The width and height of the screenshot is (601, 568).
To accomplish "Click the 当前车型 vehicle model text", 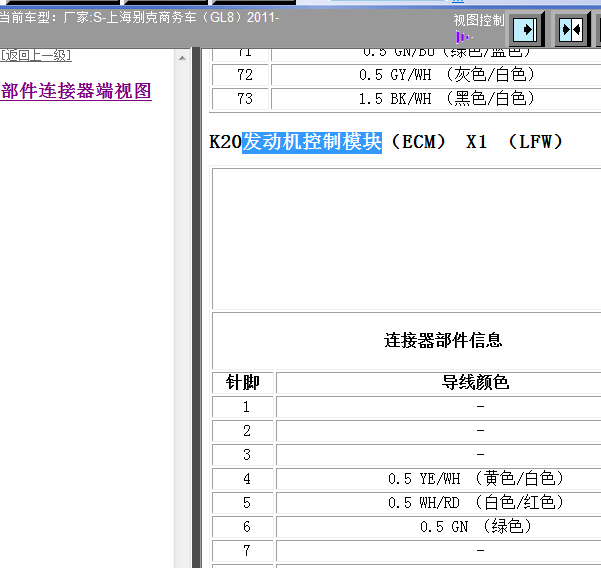I will 139,18.
